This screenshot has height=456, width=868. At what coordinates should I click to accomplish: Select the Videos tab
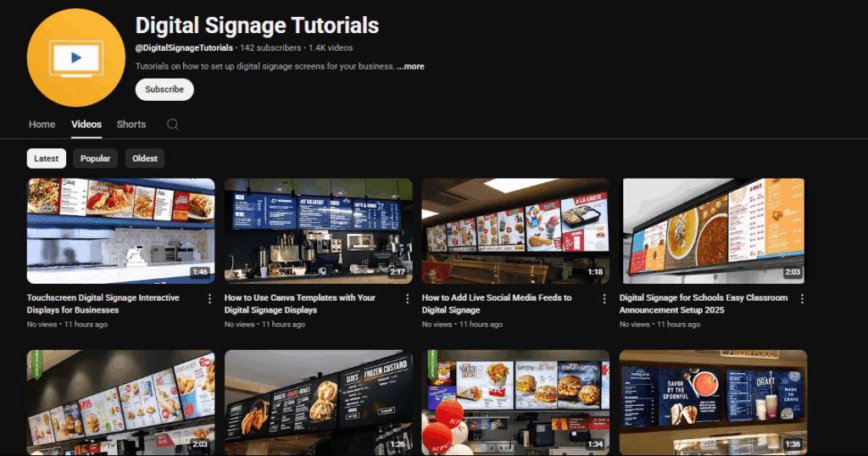(x=86, y=125)
